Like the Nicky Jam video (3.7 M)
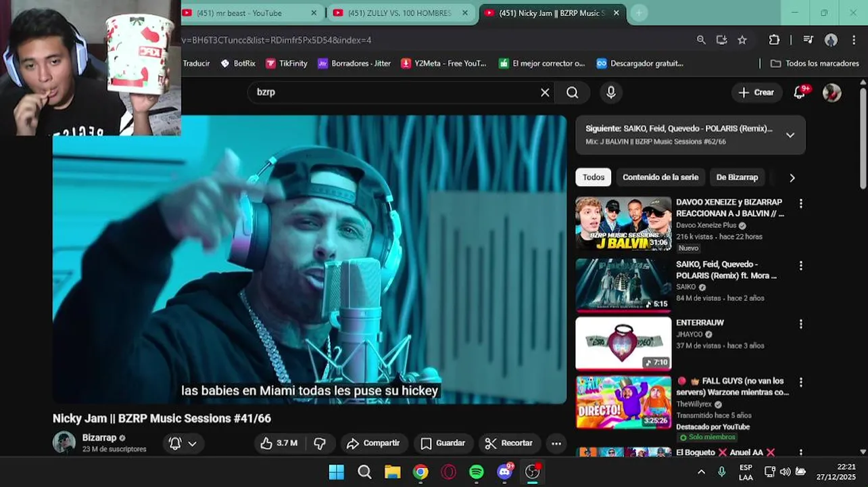Screen dimensions: 868x487 point(280,443)
